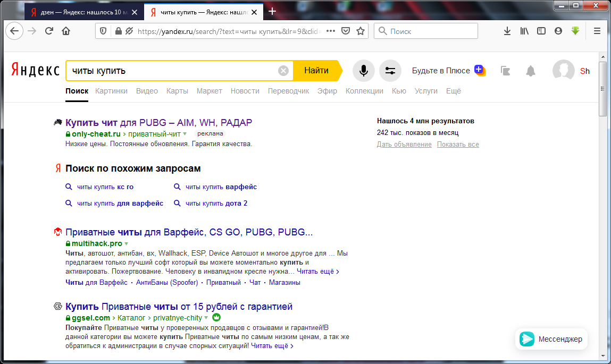
Task: Bookmark this page with the star
Action: pyautogui.click(x=361, y=31)
